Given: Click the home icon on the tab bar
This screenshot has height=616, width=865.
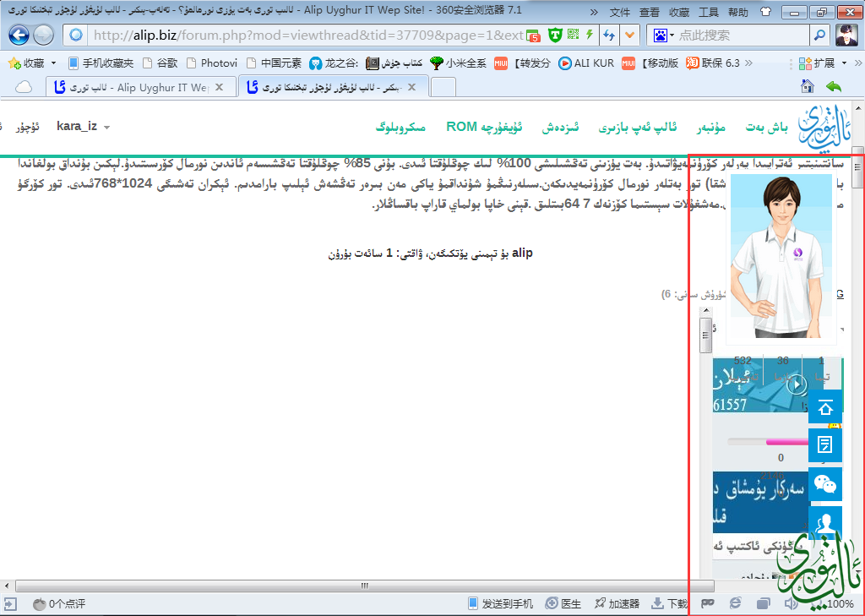Looking at the screenshot, I should point(807,86).
